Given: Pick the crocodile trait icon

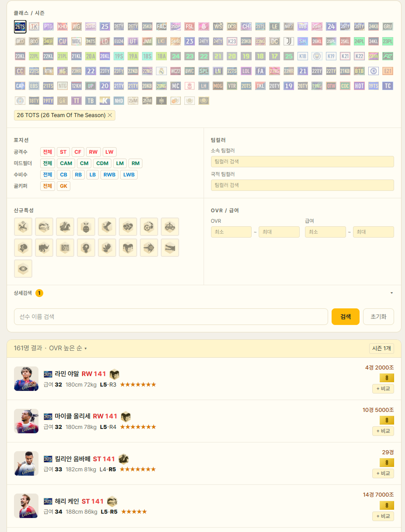Looking at the screenshot, I should [170, 248].
